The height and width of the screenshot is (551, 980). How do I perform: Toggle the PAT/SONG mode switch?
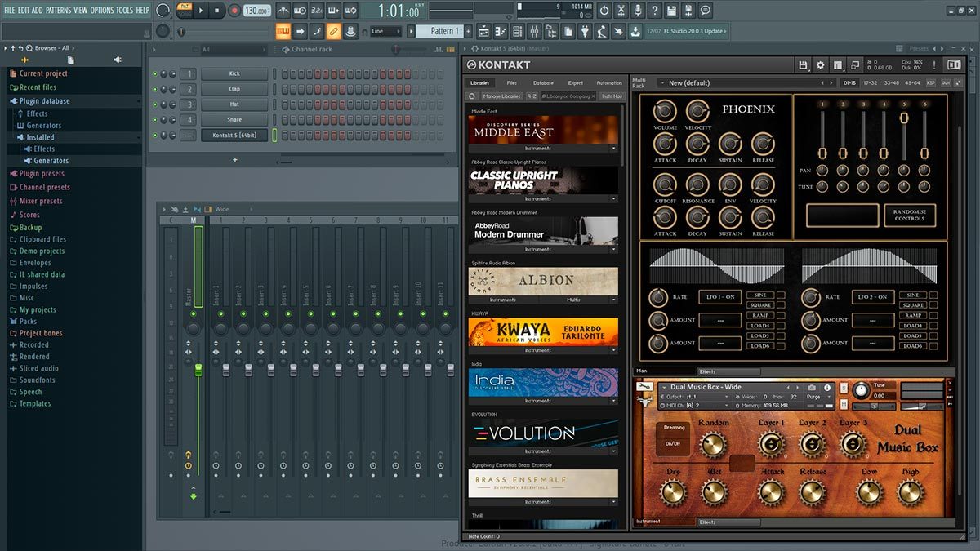coord(185,11)
